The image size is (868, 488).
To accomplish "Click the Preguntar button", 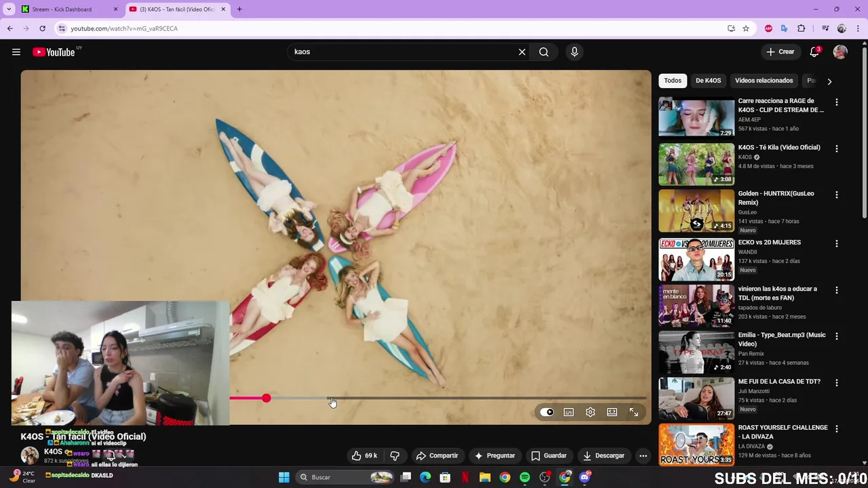I will [x=495, y=455].
